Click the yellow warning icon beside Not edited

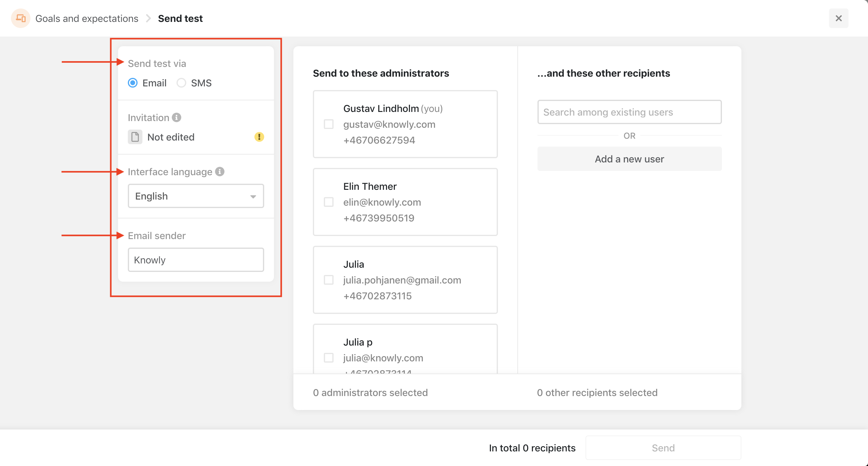[x=259, y=137]
